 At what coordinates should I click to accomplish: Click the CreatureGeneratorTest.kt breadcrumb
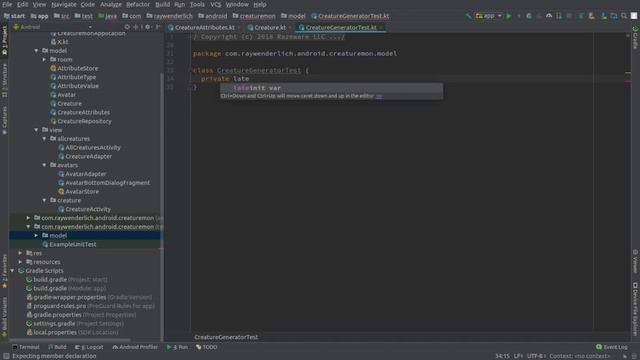coord(350,16)
